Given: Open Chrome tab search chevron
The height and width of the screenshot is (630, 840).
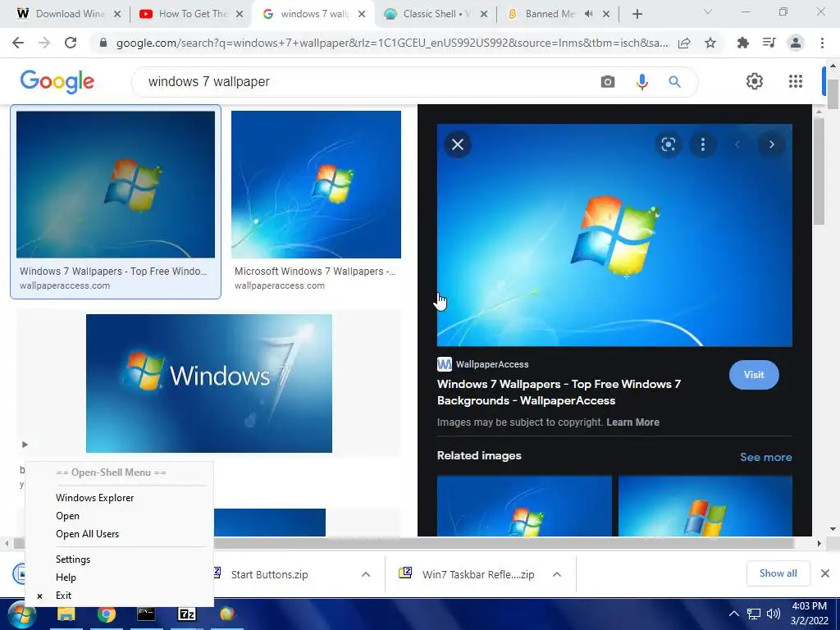Looking at the screenshot, I should coord(708,11).
